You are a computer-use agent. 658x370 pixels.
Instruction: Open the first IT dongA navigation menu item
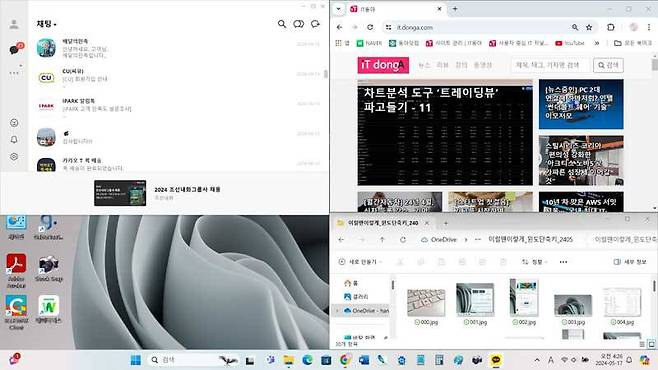(x=424, y=65)
